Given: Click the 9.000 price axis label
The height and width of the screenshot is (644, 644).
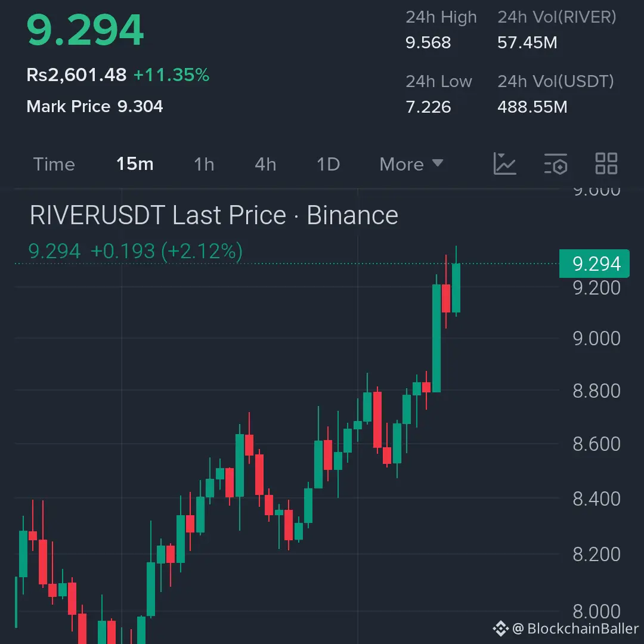Looking at the screenshot, I should click(x=596, y=339).
